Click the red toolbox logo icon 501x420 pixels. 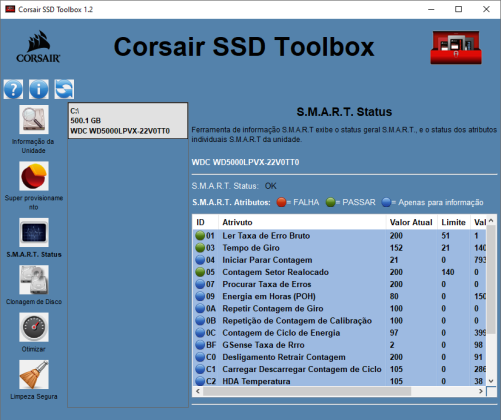tap(456, 47)
